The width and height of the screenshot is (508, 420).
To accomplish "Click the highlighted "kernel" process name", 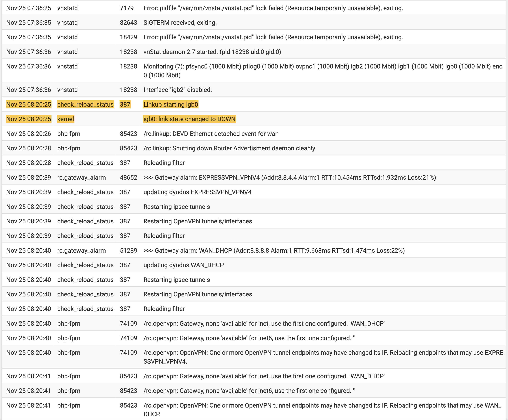I will [65, 119].
